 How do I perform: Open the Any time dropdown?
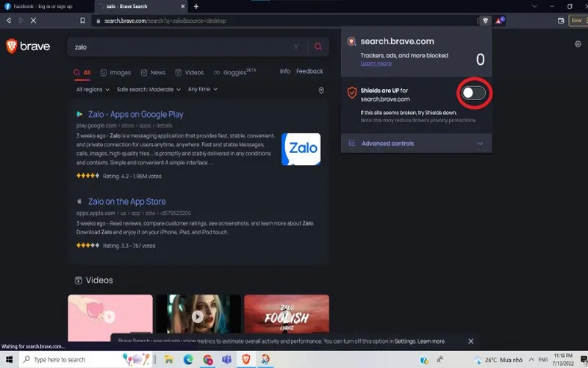coord(203,89)
